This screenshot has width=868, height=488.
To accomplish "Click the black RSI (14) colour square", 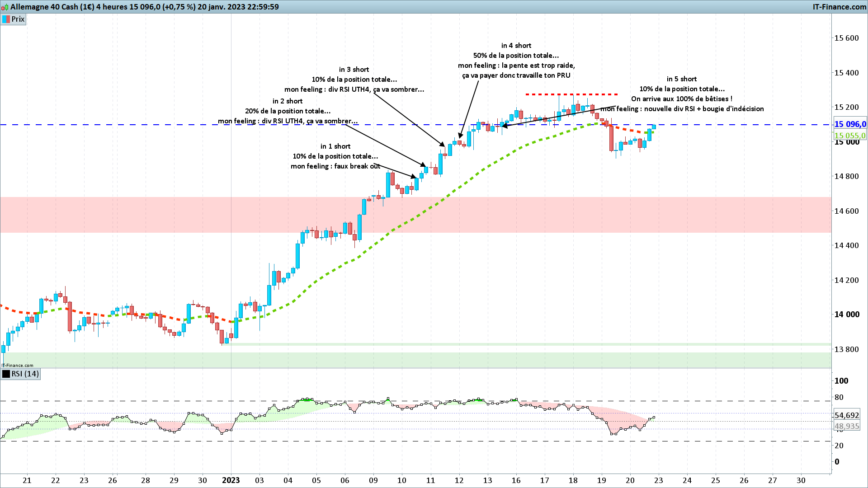I will coord(6,374).
